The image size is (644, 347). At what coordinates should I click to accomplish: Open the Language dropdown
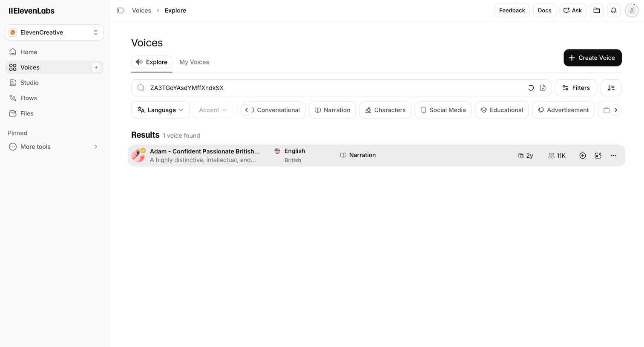[161, 110]
